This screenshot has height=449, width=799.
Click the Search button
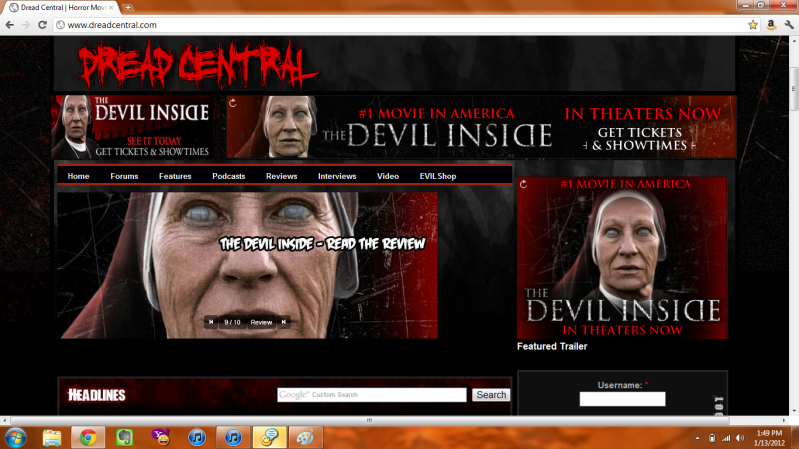tap(491, 394)
